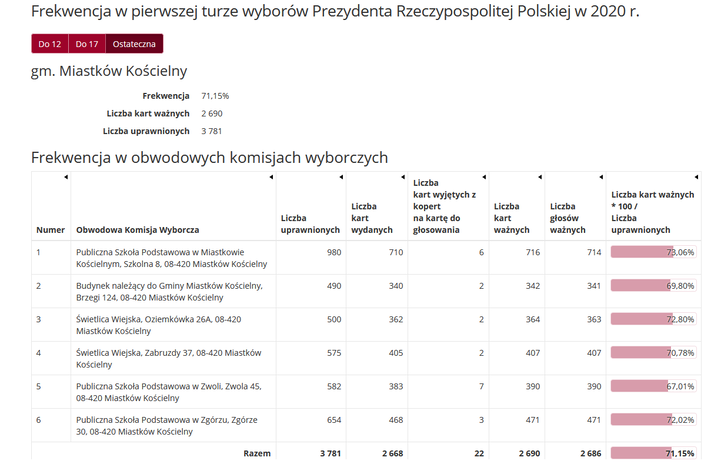Select the summary Liczba uprawnionych 3 781 value
This screenshot has width=721, height=474.
pyautogui.click(x=212, y=131)
